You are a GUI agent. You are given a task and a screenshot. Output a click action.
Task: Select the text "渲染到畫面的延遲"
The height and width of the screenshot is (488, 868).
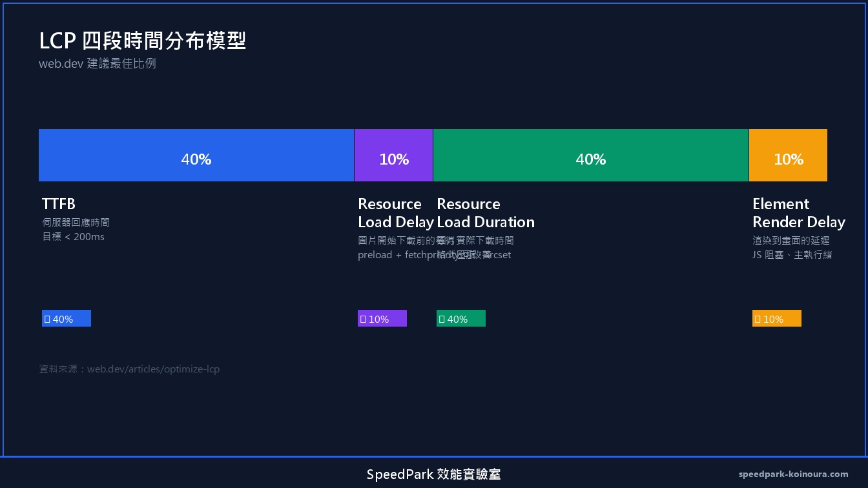(x=791, y=241)
